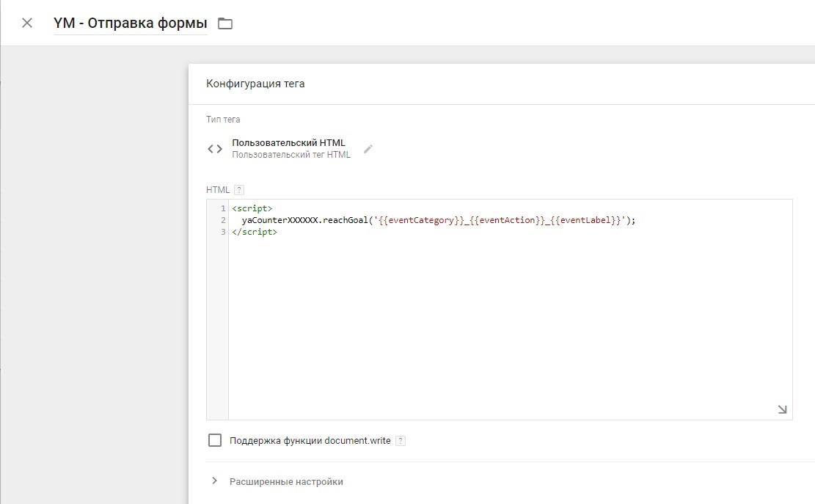Click the {{eventCategory}} variable in the code
This screenshot has width=815, height=504.
pos(421,220)
